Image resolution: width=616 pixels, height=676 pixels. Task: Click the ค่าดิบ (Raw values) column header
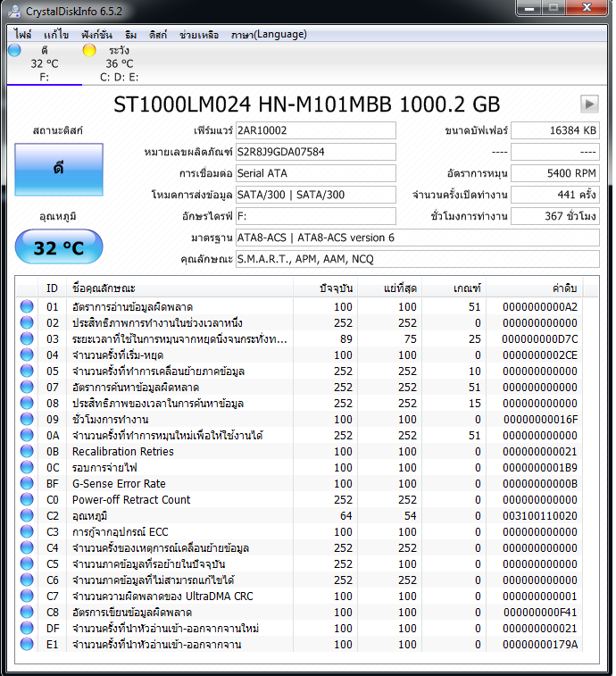tap(535, 288)
